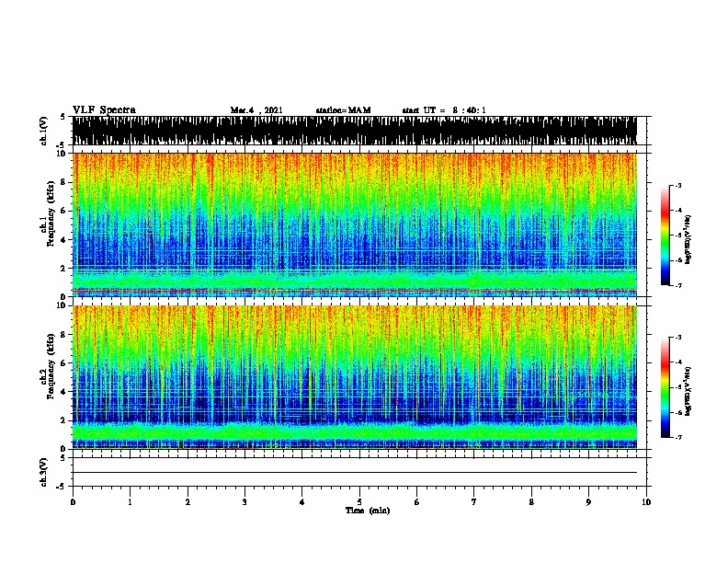Viewport: 728px width, 563px height.
Task: Click the ch.1 spectrogram plot
Action: [x=355, y=224]
